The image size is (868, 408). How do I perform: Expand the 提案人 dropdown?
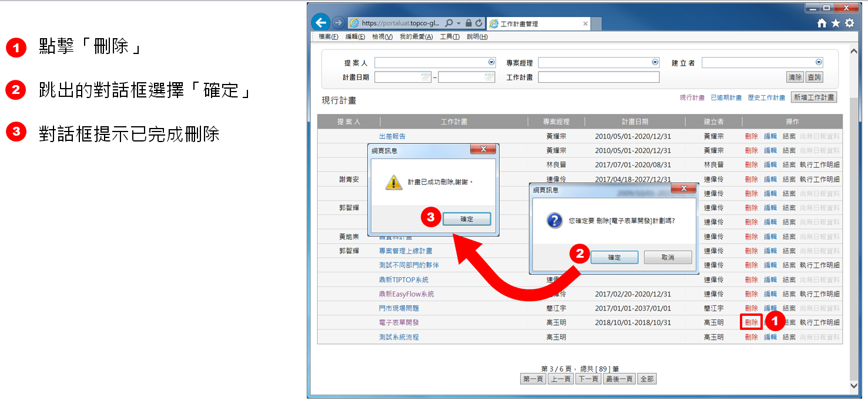pos(491,63)
